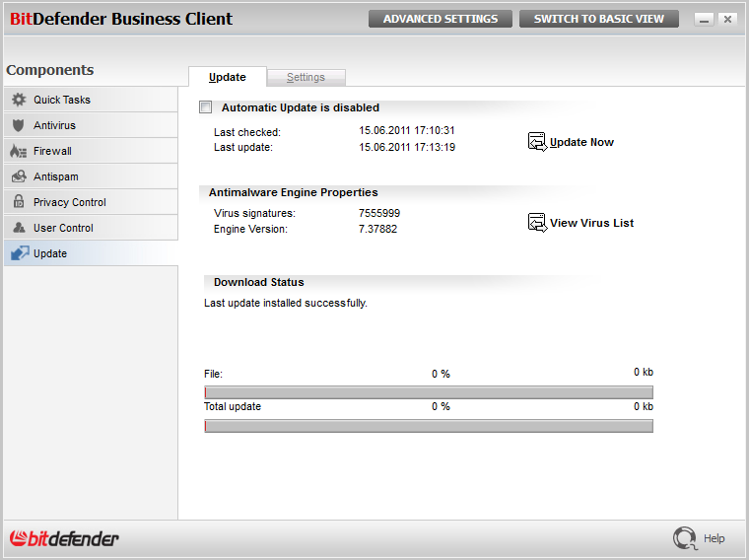Open Advanced Settings
The height and width of the screenshot is (560, 749).
tap(441, 19)
